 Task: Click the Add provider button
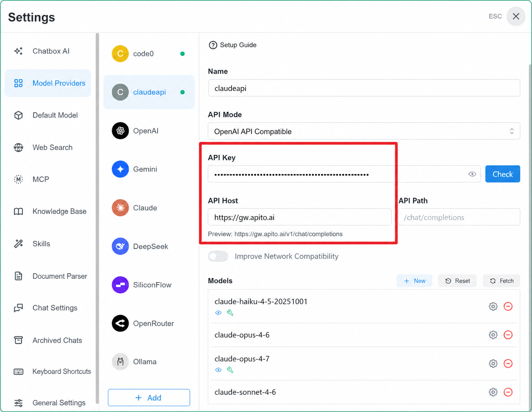[x=149, y=397]
